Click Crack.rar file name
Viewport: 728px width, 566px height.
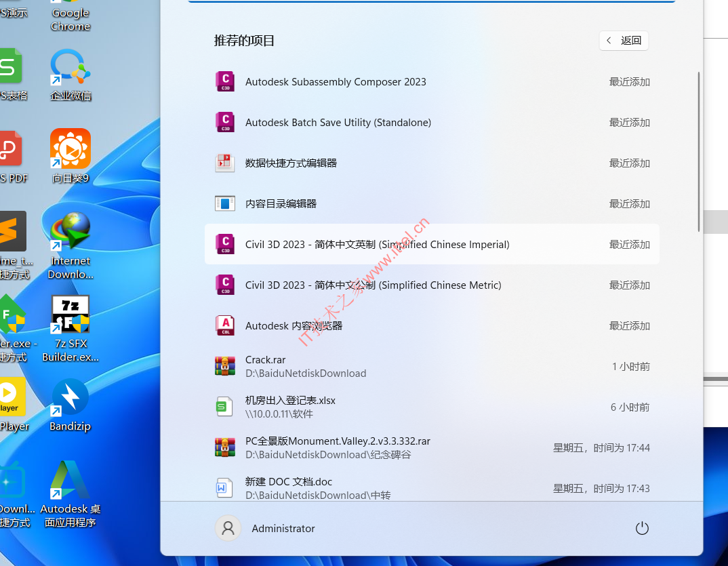(x=265, y=360)
